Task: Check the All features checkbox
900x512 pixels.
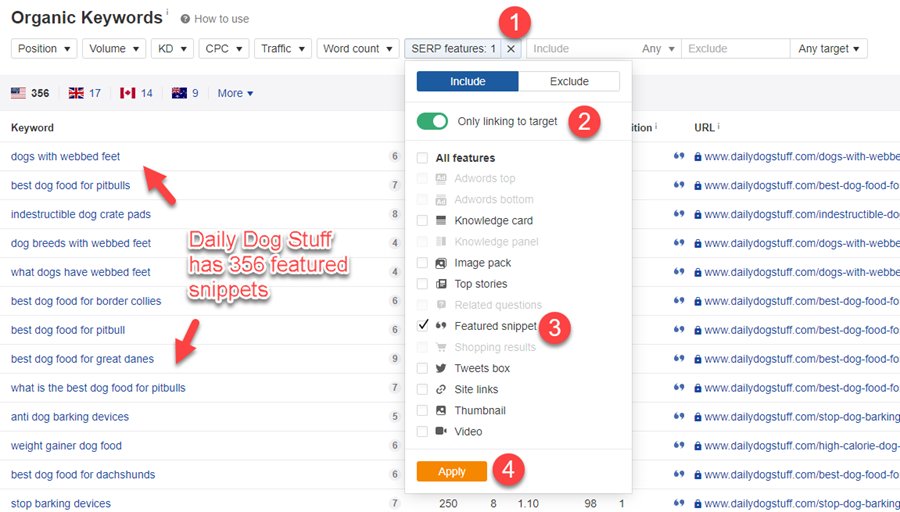Action: (x=423, y=158)
